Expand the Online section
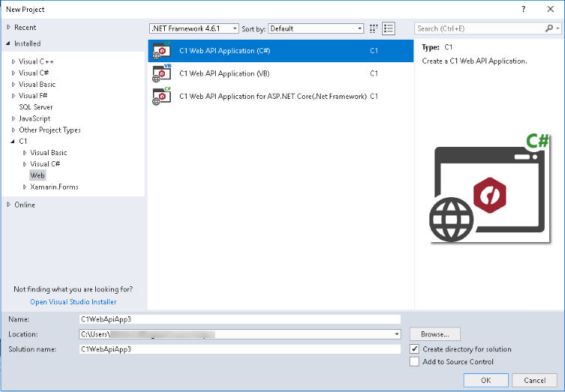The width and height of the screenshot is (565, 392). [x=8, y=205]
